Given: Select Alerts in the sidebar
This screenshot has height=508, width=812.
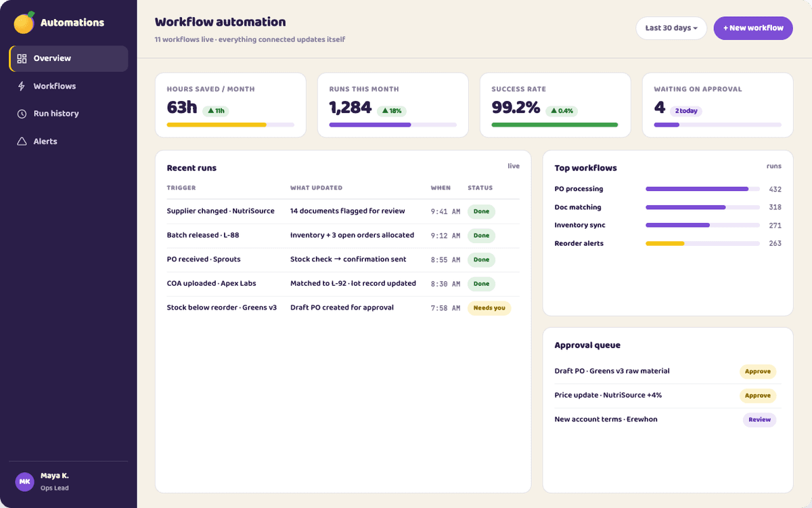Looking at the screenshot, I should pyautogui.click(x=68, y=142).
